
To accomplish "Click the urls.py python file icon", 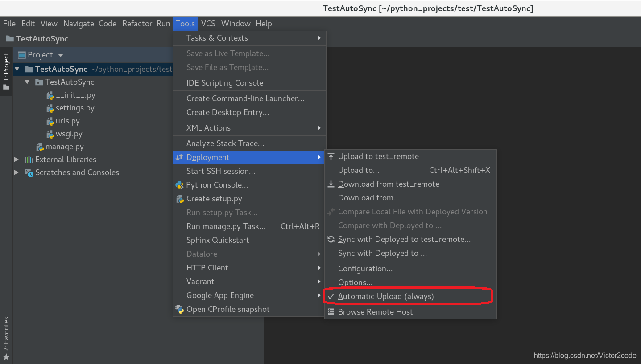I will [x=50, y=121].
